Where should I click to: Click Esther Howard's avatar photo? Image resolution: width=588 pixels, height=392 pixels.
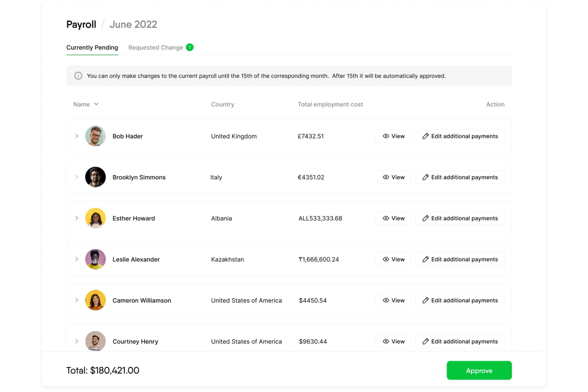pos(95,218)
